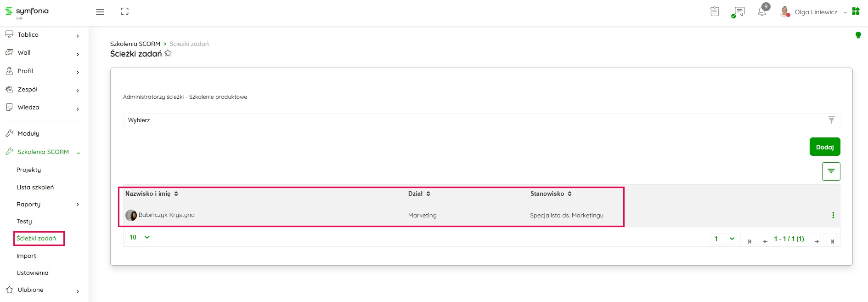Screen dimensions: 868x302
Task: Expand the Raporty submenu
Action: tap(77, 205)
